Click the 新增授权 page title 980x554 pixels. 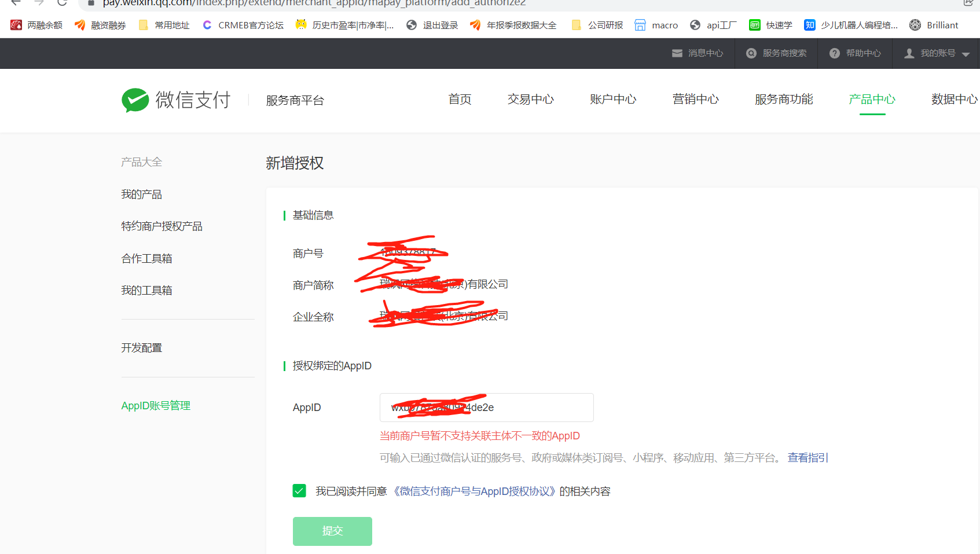tap(295, 163)
